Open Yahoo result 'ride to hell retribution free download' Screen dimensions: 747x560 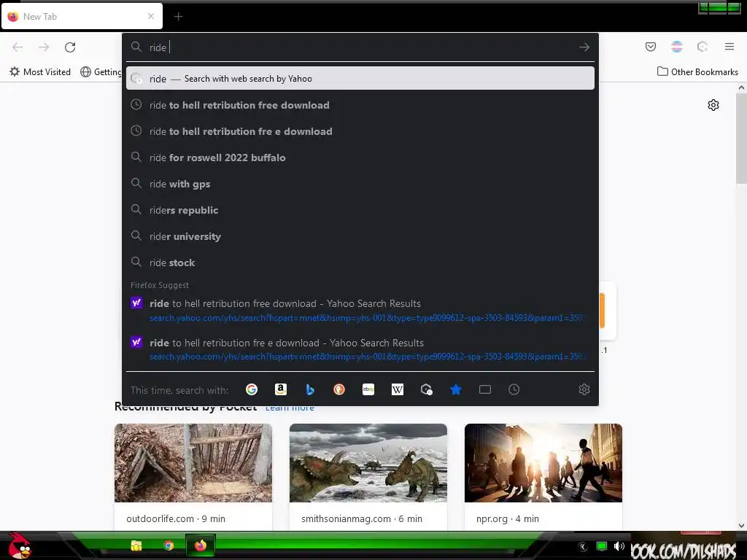pos(360,310)
